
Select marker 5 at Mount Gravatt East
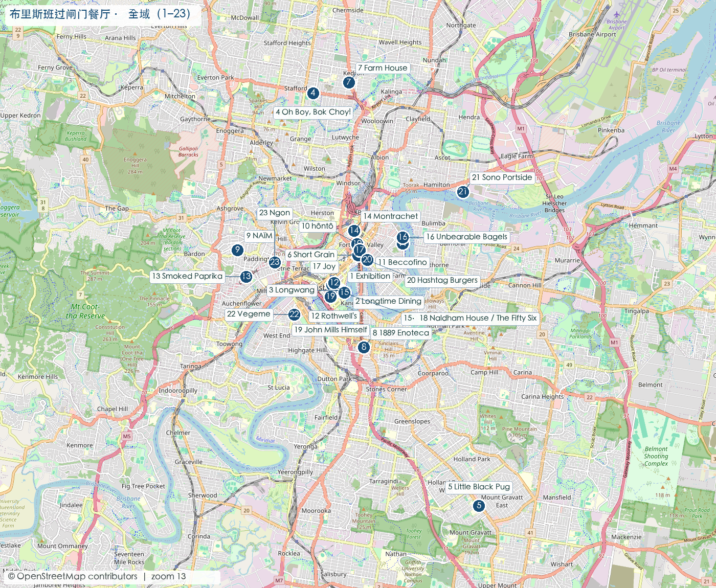coord(479,506)
